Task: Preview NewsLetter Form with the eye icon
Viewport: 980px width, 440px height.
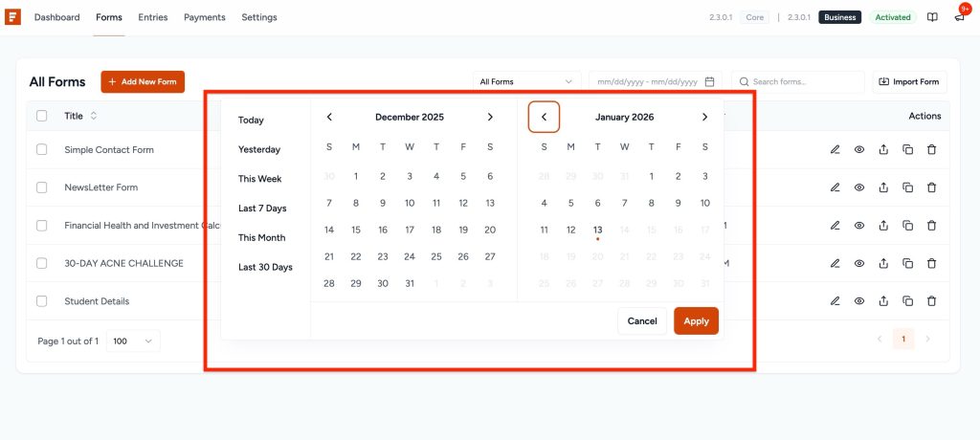Action: tap(859, 187)
